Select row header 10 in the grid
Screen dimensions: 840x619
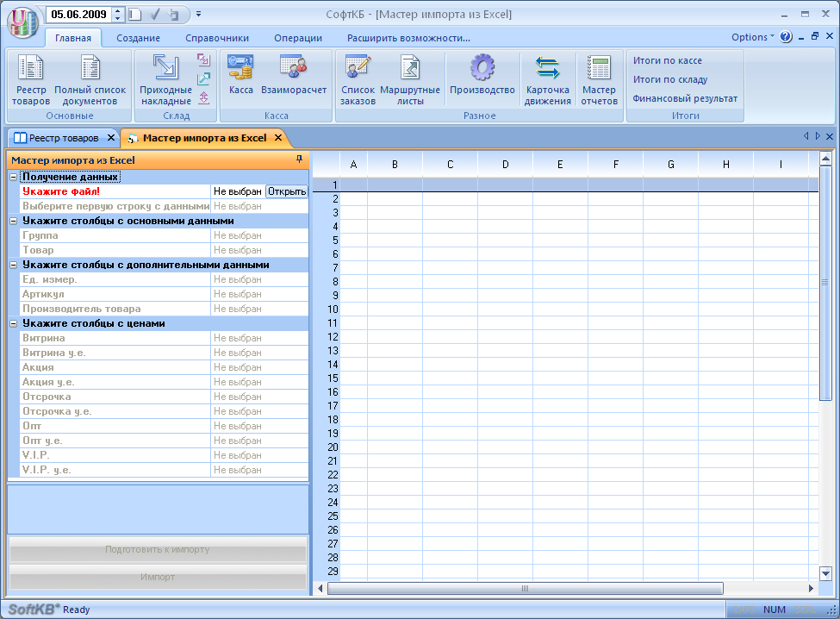[327, 309]
